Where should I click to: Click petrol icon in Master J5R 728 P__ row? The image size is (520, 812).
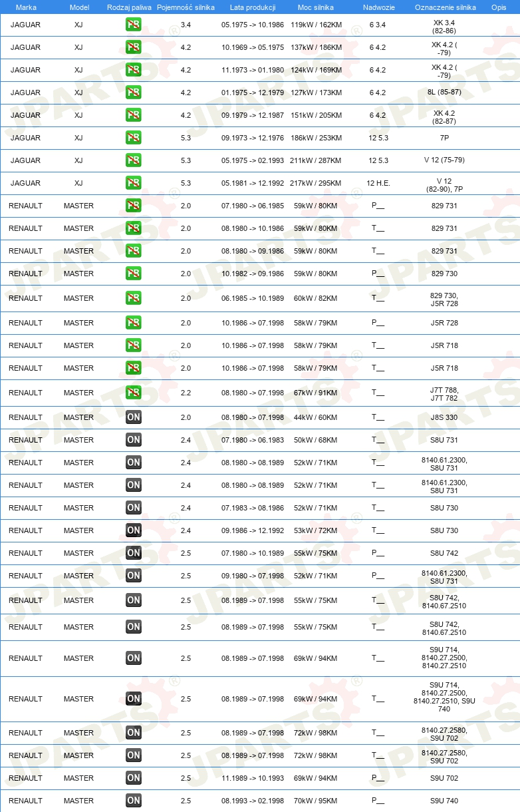pyautogui.click(x=134, y=323)
